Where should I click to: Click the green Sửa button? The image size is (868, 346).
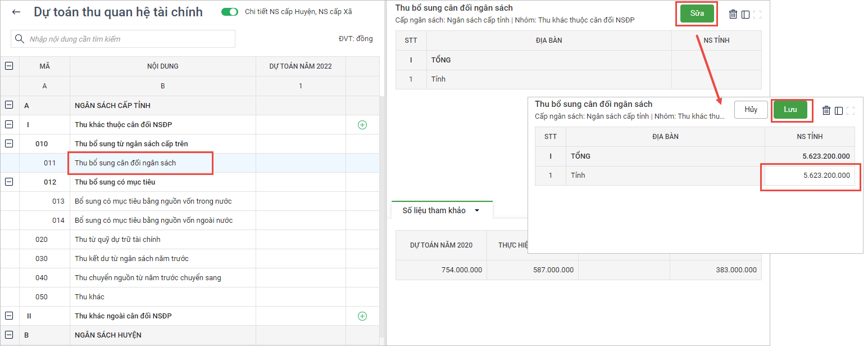697,14
